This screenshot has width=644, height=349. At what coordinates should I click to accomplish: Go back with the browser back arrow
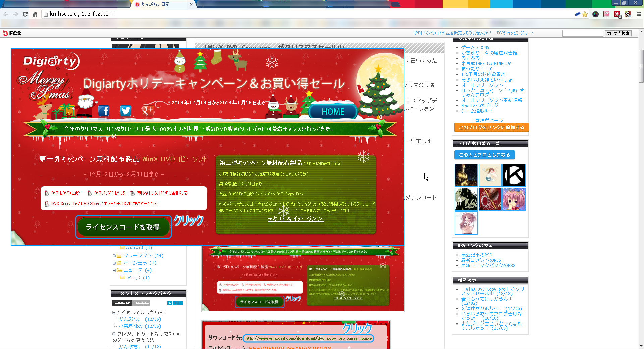tap(6, 14)
